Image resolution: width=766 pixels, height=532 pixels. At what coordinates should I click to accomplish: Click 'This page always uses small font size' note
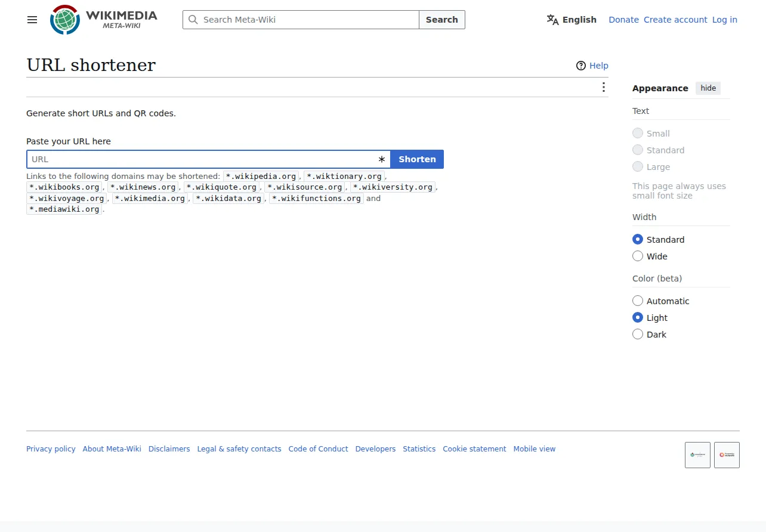pos(679,191)
